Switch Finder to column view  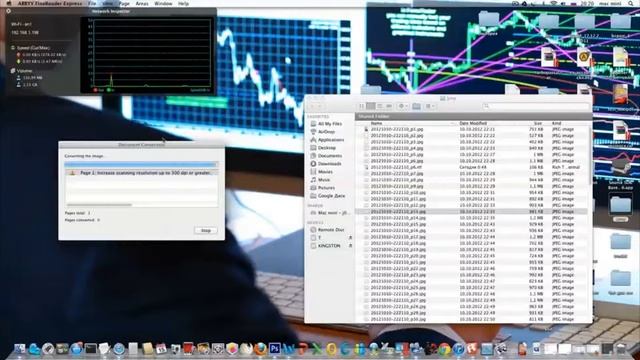pyautogui.click(x=380, y=106)
